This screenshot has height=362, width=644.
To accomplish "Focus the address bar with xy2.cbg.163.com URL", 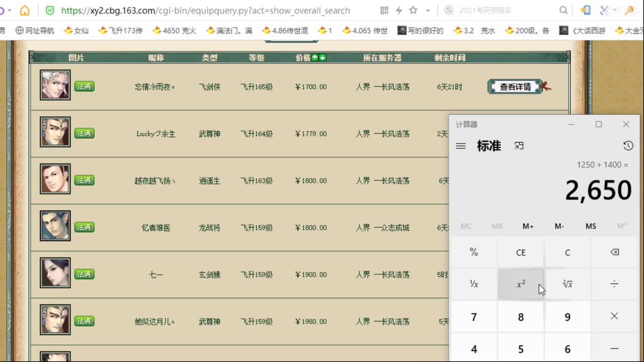I will pyautogui.click(x=205, y=11).
